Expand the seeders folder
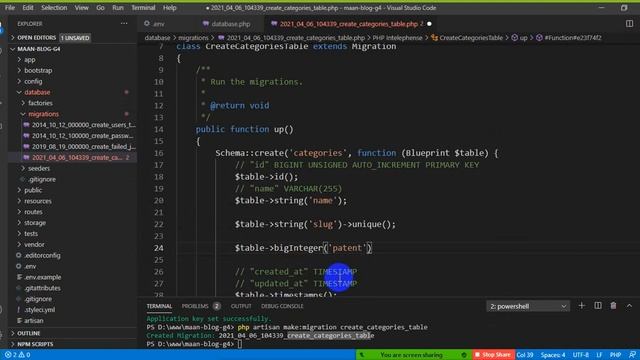640x360 pixels. [x=39, y=168]
